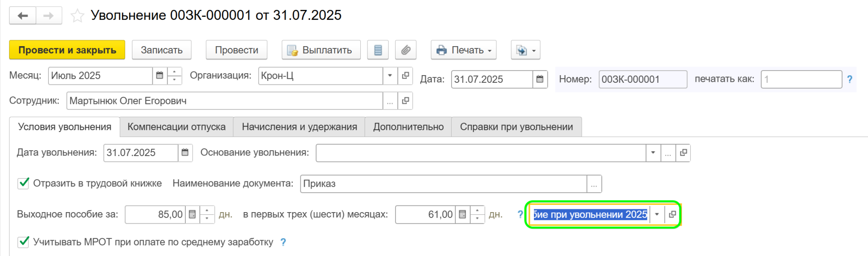Click the Записать button
This screenshot has width=868, height=256.
(161, 50)
